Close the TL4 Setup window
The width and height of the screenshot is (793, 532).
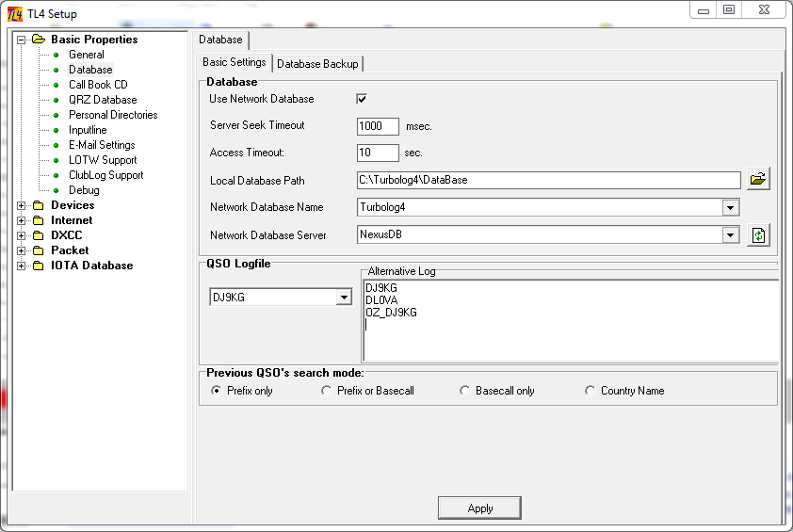coord(764,10)
